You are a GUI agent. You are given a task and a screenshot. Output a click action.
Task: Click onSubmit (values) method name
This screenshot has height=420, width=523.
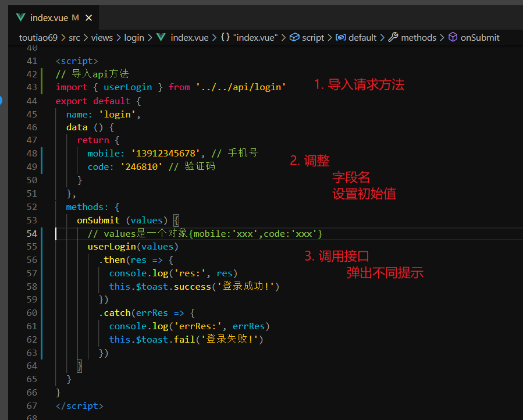pyautogui.click(x=98, y=220)
